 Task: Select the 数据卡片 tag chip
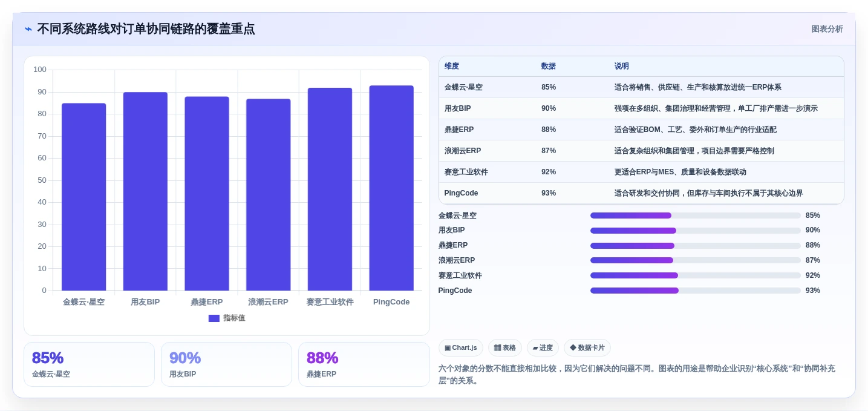[587, 348]
